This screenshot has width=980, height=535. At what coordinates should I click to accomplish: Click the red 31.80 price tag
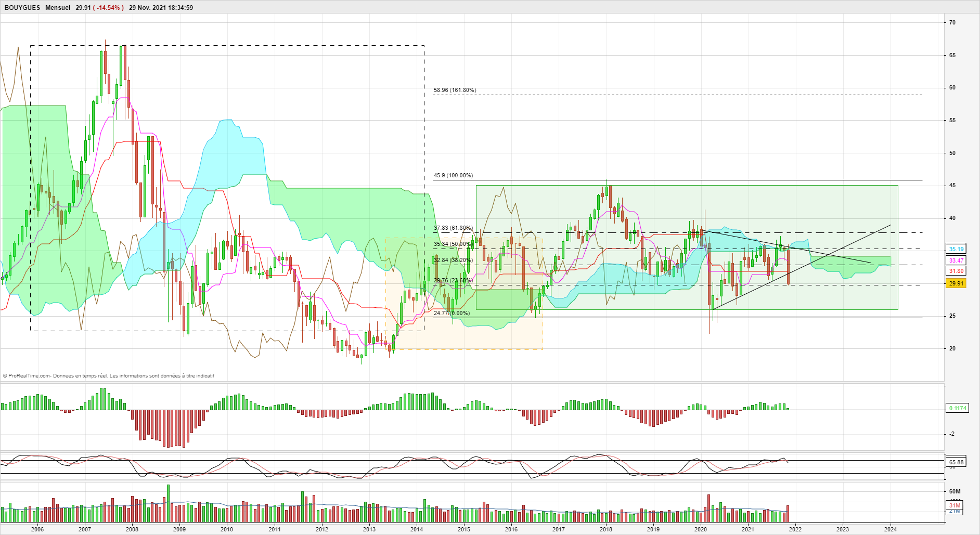956,271
